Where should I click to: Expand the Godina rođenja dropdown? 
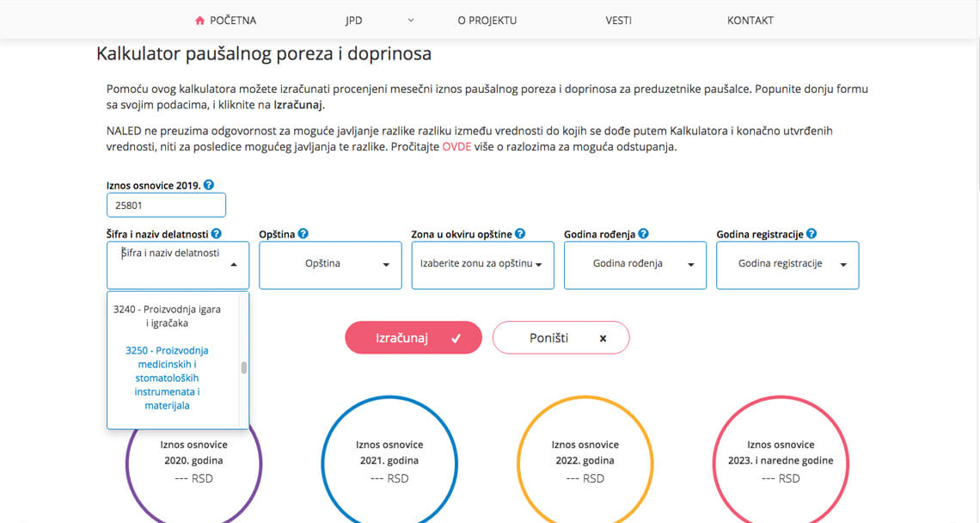click(635, 265)
